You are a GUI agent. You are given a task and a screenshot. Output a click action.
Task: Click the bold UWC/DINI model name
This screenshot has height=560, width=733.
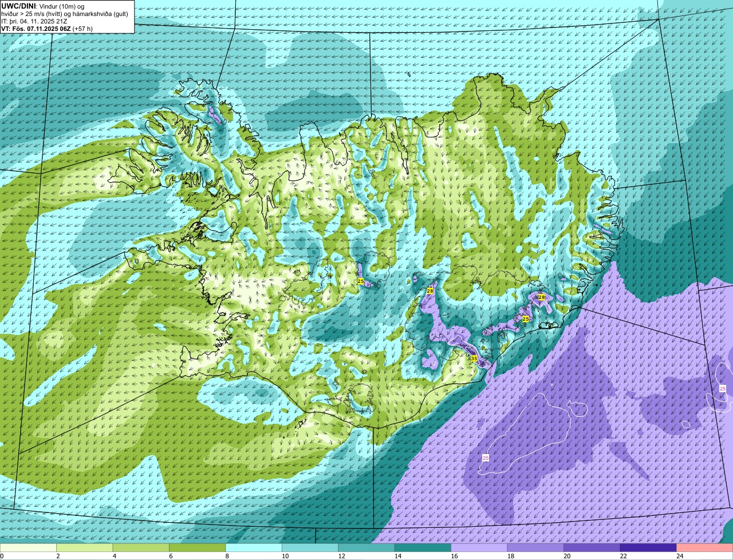click(18, 6)
